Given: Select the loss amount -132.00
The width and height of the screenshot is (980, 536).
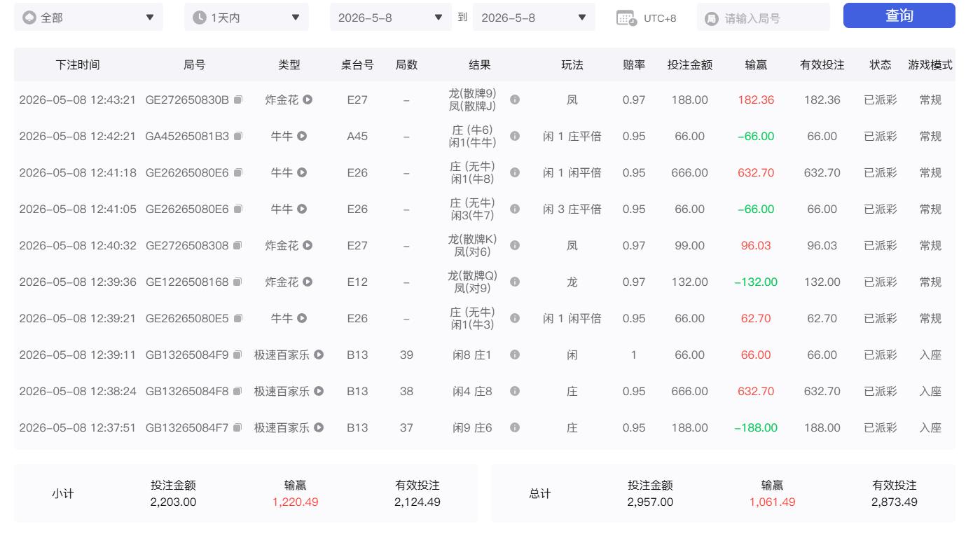Looking at the screenshot, I should 756,282.
